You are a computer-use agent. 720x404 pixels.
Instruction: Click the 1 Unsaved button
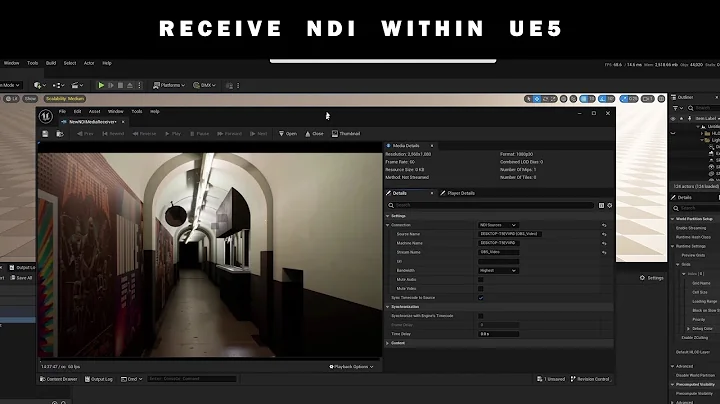551,379
